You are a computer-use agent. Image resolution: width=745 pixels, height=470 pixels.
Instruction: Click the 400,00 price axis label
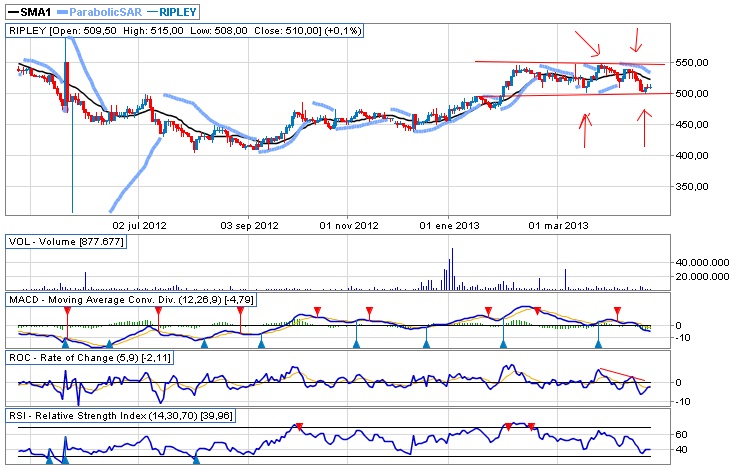click(x=692, y=155)
